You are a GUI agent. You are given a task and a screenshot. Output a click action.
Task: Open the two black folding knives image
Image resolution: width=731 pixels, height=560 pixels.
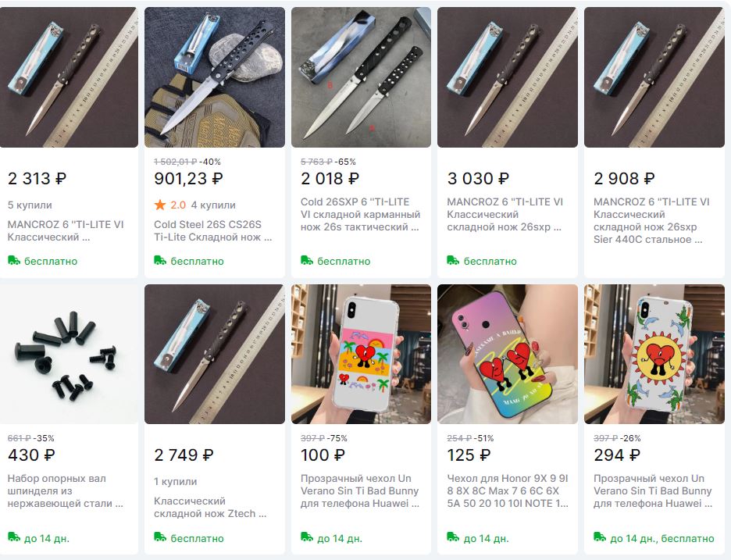362,77
